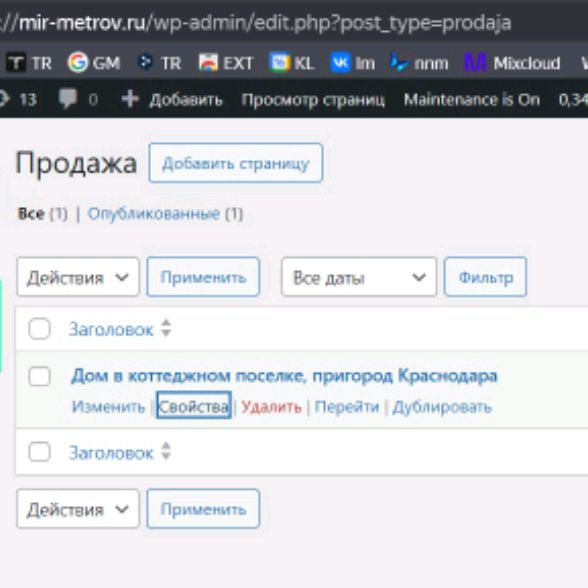Image resolution: width=588 pixels, height=588 pixels.
Task: Tick select-all checkbox in table header
Action: (39, 329)
